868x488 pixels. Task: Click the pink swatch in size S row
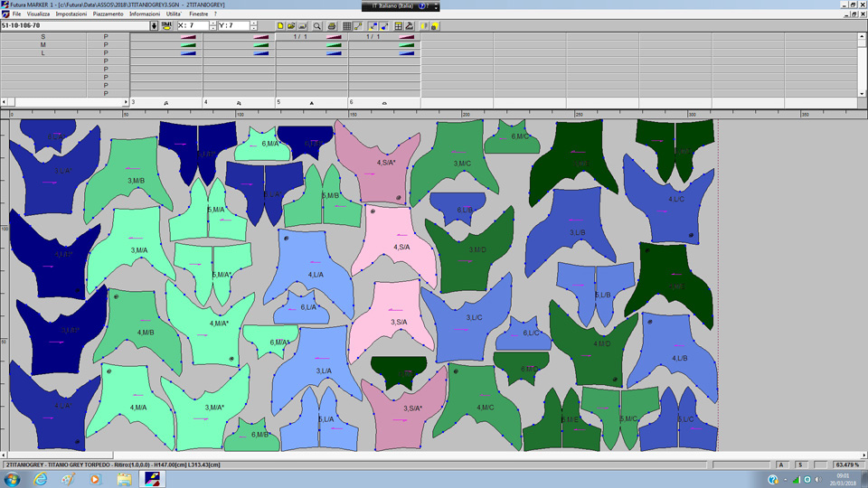pos(188,37)
